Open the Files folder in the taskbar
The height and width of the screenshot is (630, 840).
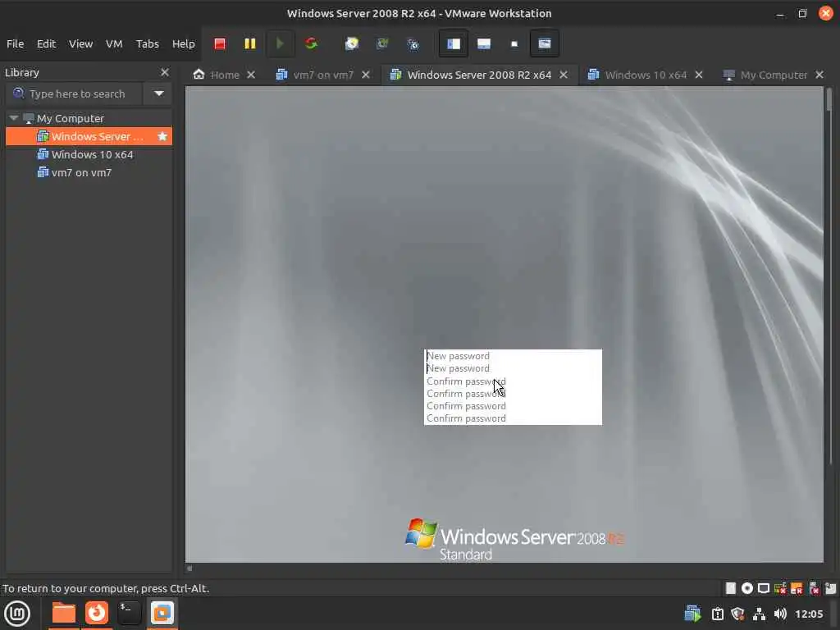63,614
